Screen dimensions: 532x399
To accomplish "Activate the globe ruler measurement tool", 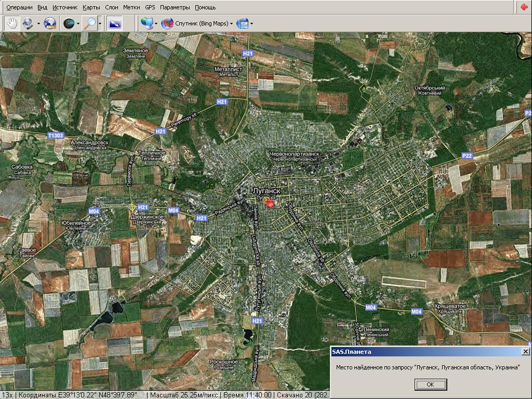I will pyautogui.click(x=50, y=23).
